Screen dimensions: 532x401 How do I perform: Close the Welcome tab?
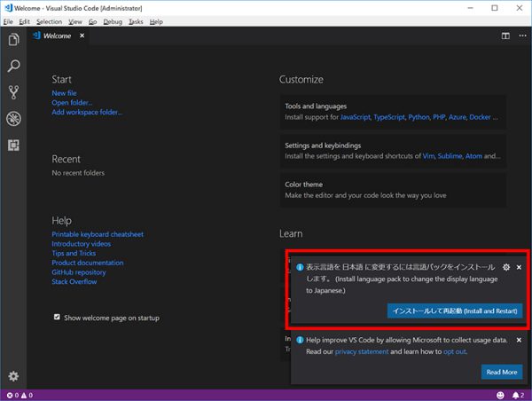click(82, 35)
